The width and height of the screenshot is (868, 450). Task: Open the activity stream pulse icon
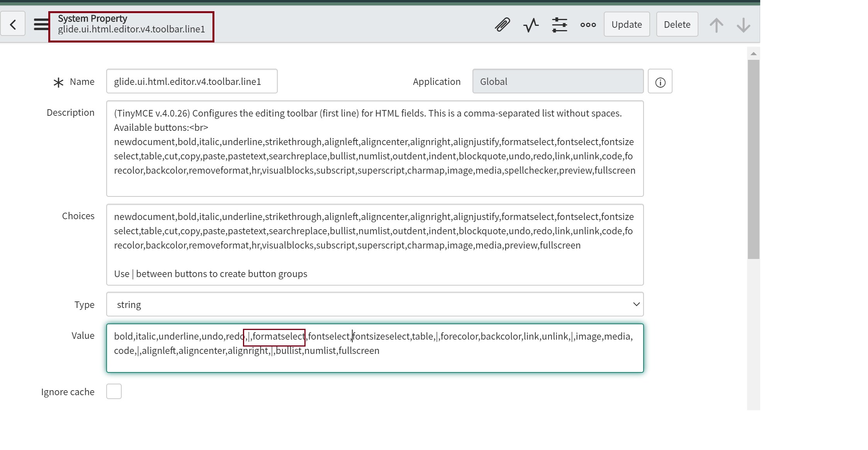tap(531, 25)
